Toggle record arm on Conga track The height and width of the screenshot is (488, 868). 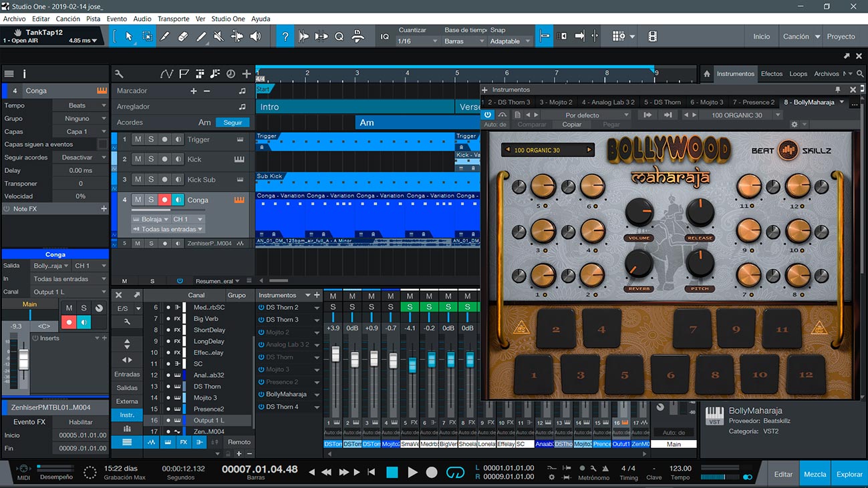click(164, 200)
